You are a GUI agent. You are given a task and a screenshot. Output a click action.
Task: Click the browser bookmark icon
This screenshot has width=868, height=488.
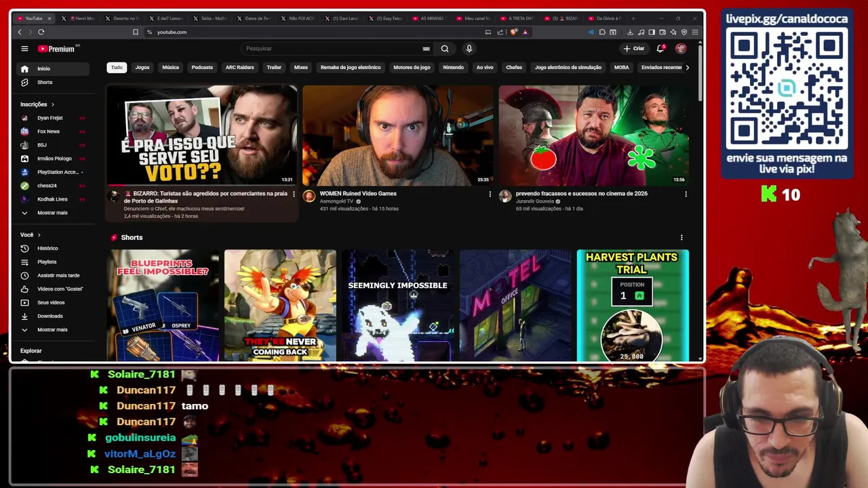click(136, 32)
